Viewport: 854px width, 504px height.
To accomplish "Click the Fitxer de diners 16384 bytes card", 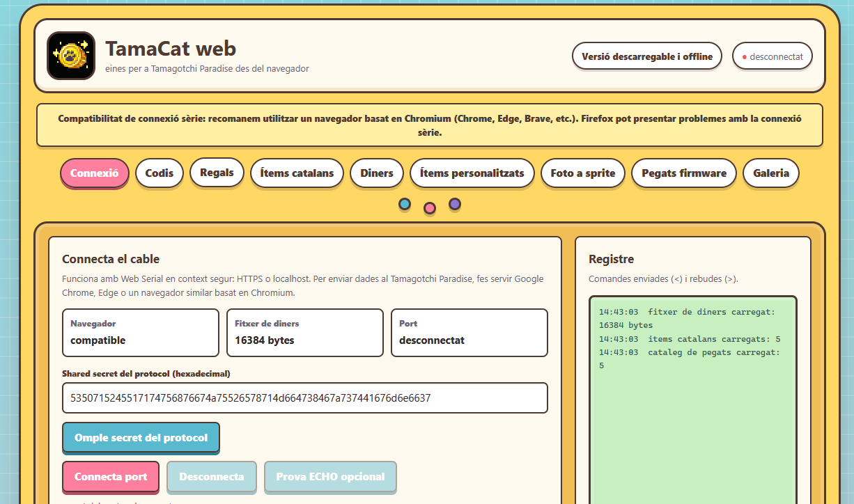I will [305, 333].
